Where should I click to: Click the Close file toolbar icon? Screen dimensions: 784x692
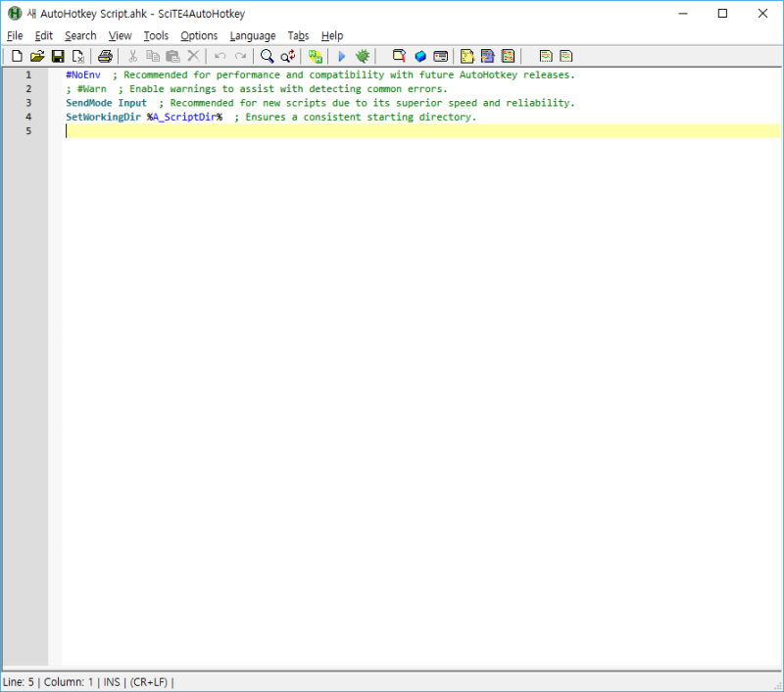pos(78,57)
